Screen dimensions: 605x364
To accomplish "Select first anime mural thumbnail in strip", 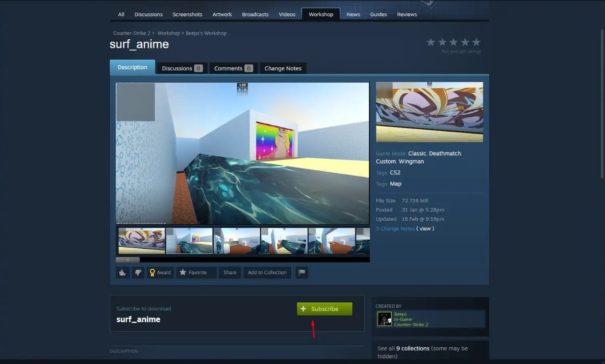I will point(142,241).
